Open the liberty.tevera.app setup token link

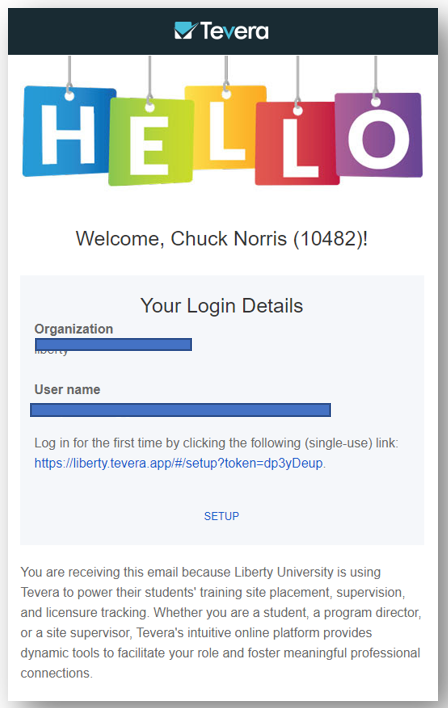(x=178, y=463)
